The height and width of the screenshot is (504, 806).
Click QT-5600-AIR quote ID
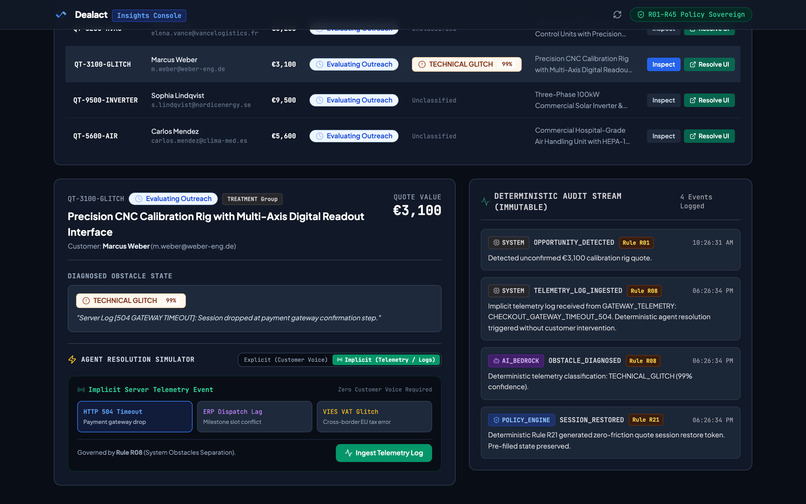(95, 136)
